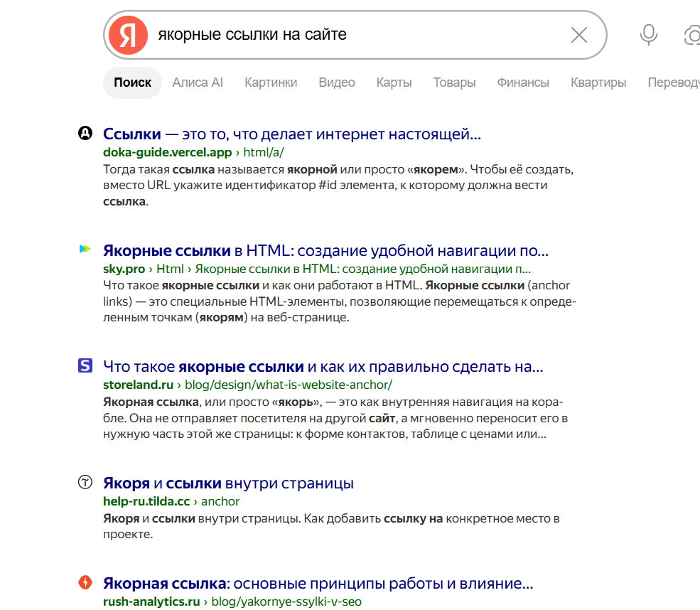Open result 'Якорные ссылки в HTML: создание удобной навигации'
Screen dimensions: 700x610
(x=325, y=250)
